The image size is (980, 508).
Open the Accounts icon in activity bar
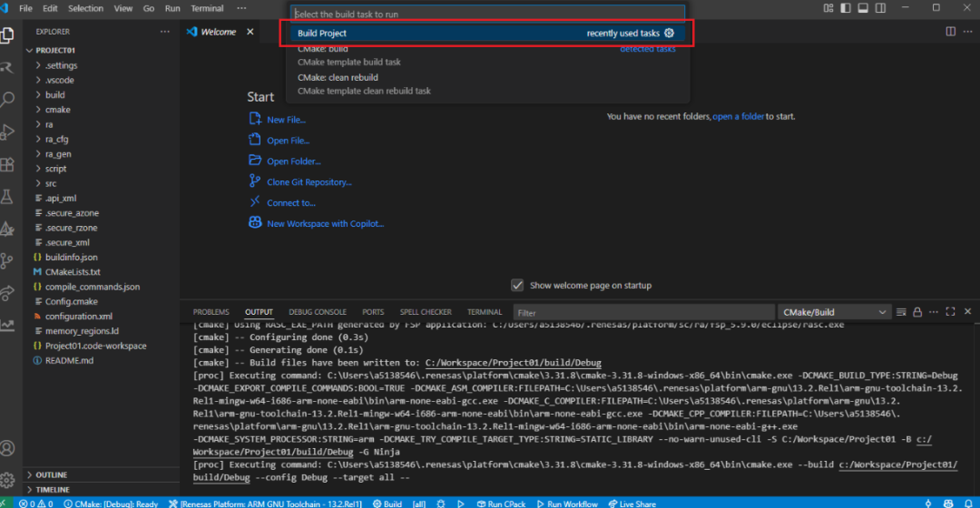point(8,448)
